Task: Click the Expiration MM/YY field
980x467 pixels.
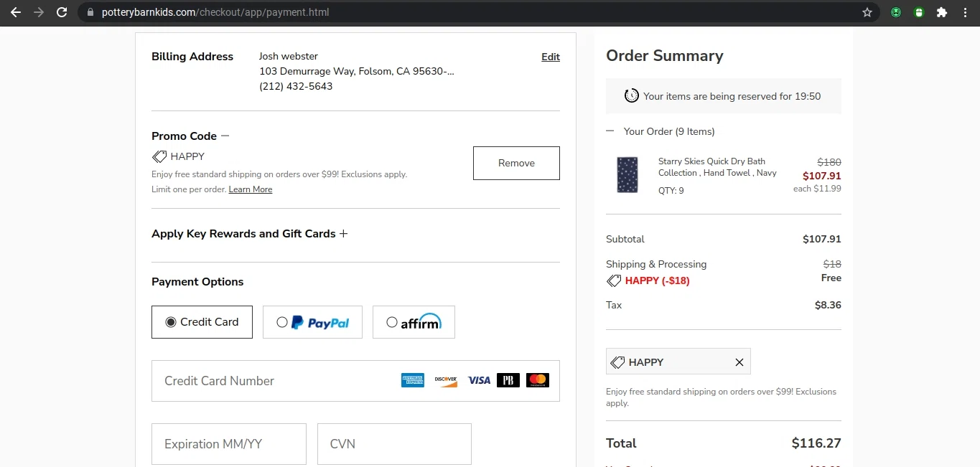Action: (x=229, y=444)
